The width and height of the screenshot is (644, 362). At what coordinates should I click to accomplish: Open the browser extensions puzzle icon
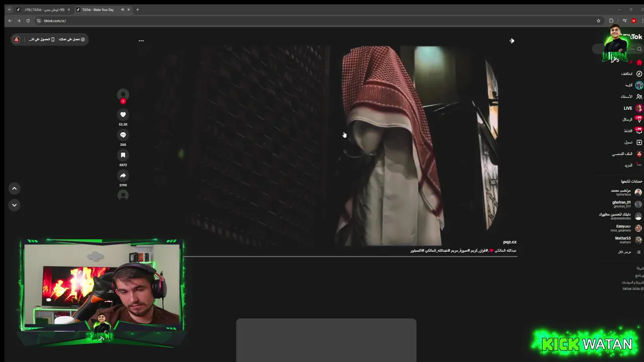click(611, 21)
